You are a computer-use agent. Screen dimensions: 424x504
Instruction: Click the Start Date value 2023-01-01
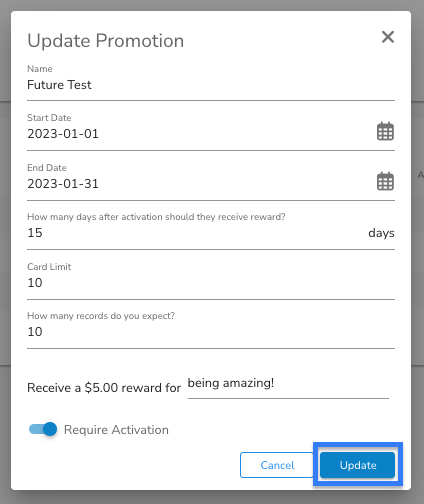tap(63, 134)
